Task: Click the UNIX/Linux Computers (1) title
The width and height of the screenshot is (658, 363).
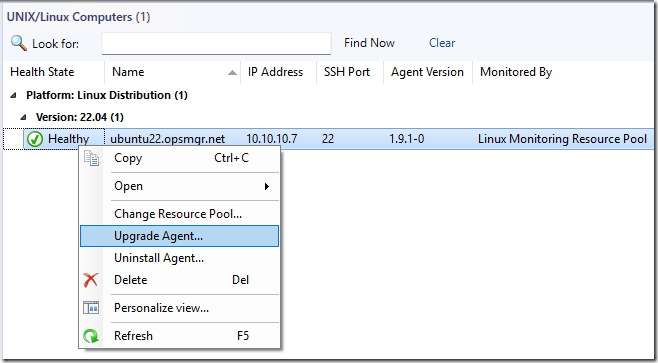Action: [x=78, y=17]
